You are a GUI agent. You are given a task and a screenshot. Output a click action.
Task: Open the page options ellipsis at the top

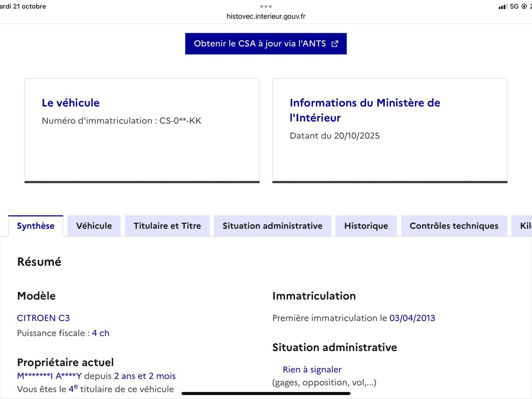click(266, 6)
